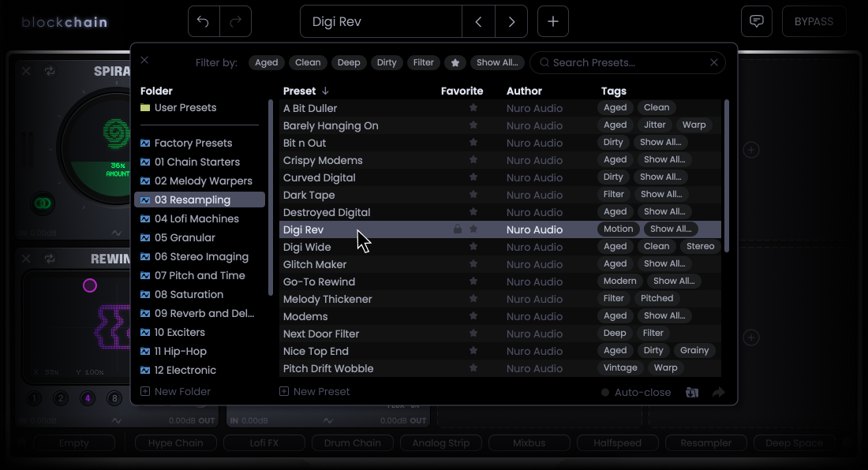This screenshot has width=868, height=470.
Task: Toggle the Clean filter chip
Action: (x=308, y=62)
